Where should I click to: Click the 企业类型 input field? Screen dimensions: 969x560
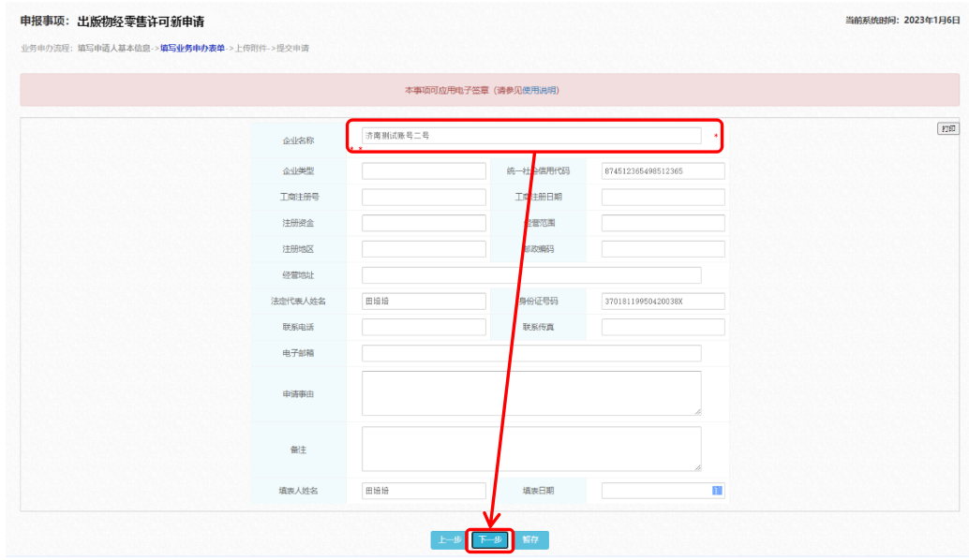tap(424, 171)
